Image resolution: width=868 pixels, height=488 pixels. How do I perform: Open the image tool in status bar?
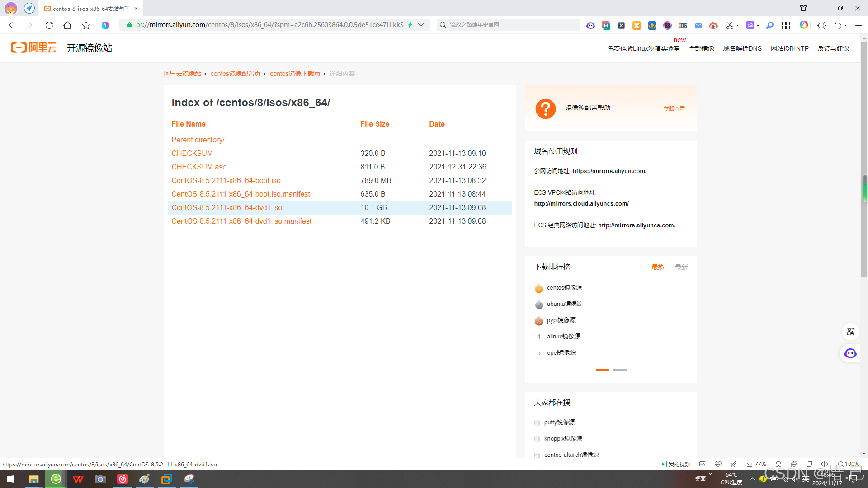702,464
